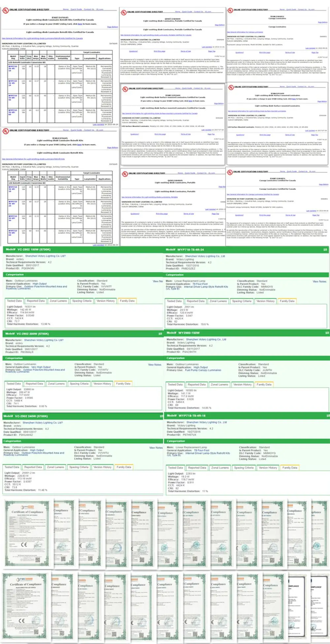Open Tested Data tab for WYP718-T8-4ft-18
Screen dimensions: 330x644
[x=175, y=468]
